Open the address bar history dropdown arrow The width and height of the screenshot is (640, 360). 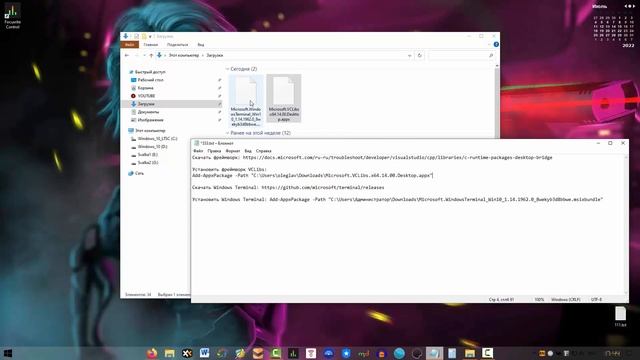click(409, 55)
